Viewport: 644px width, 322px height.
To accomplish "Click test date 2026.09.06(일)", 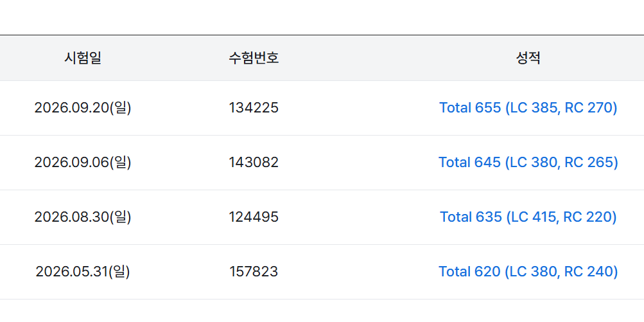I will click(x=83, y=163).
